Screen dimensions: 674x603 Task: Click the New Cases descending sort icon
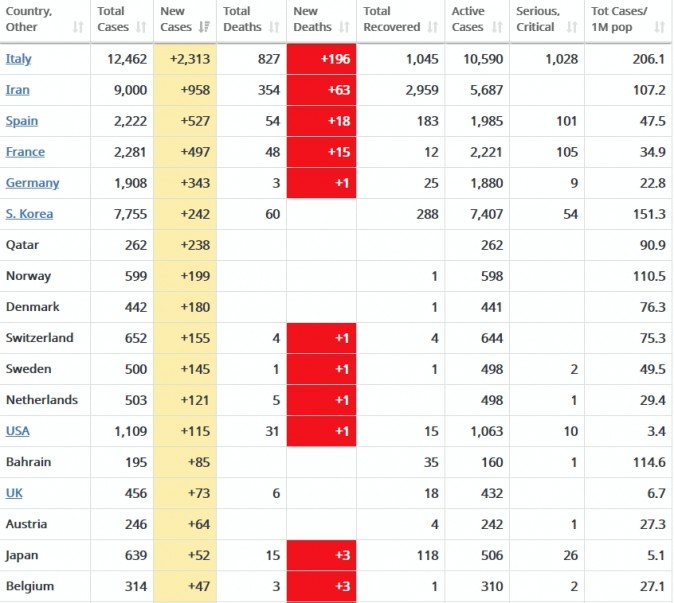(205, 27)
